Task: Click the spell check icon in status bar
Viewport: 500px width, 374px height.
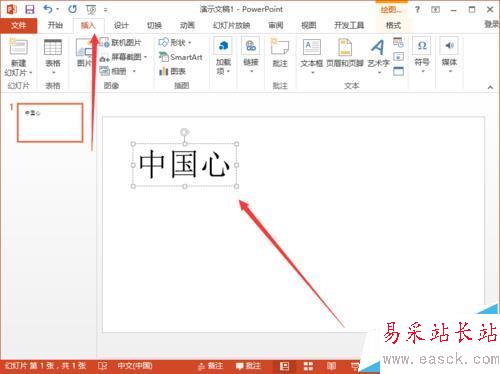Action: 102,366
